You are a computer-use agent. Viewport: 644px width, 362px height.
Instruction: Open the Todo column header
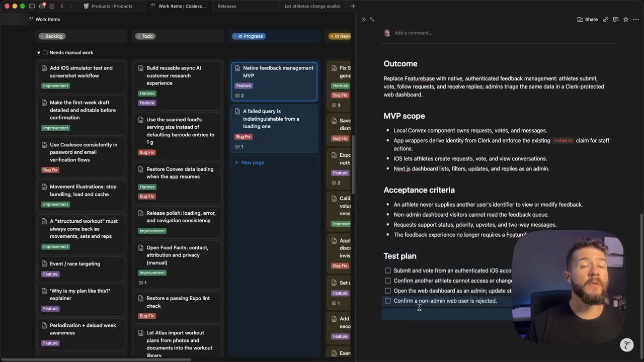coord(144,36)
